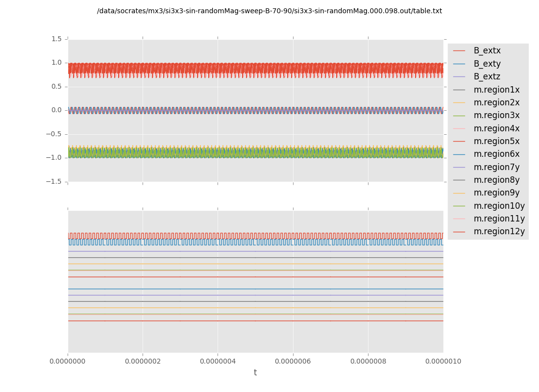This screenshot has height=392, width=539.
Task: Select the m.region1x legend entry
Action: pos(496,90)
